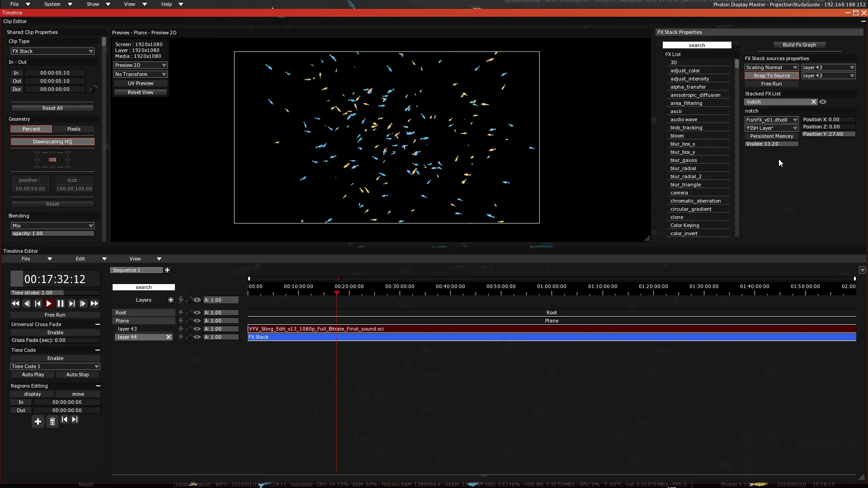Open the Clip Type FX Stack dropdown
The width and height of the screenshot is (868, 488).
click(52, 51)
